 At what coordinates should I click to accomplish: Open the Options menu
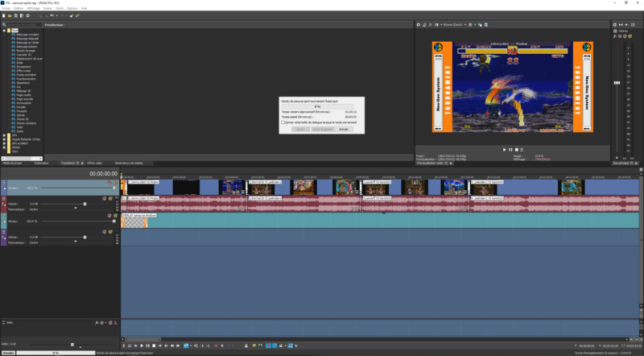point(72,8)
